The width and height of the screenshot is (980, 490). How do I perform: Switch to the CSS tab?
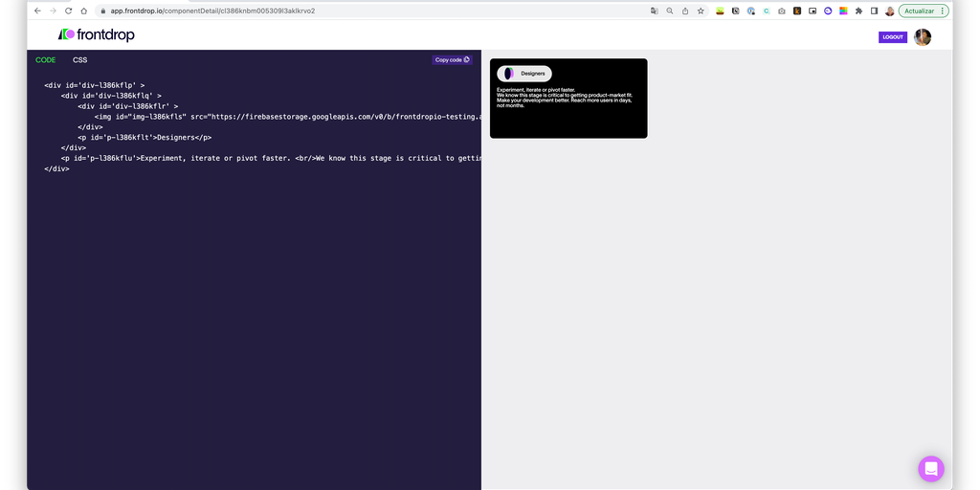coord(79,59)
